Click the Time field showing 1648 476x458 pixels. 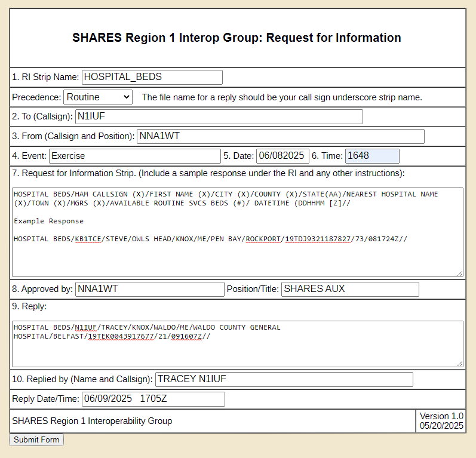(371, 156)
